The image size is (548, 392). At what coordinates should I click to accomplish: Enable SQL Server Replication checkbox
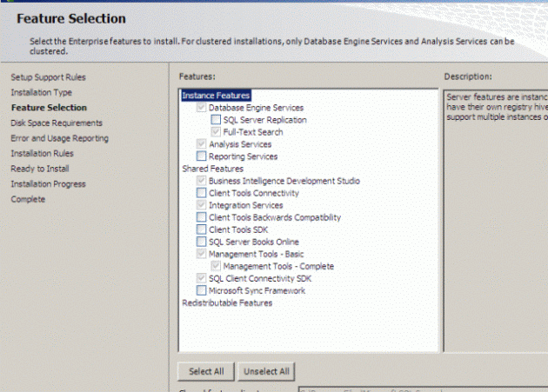216,119
